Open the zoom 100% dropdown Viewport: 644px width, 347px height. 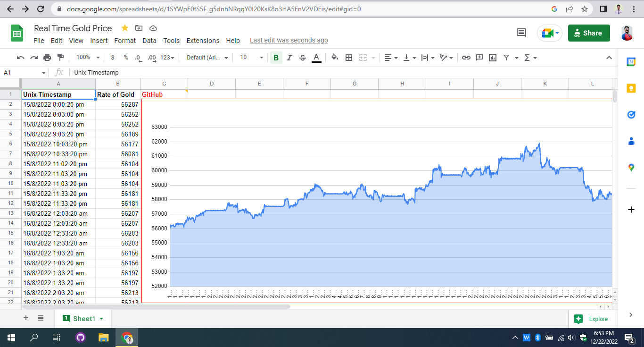tap(88, 57)
